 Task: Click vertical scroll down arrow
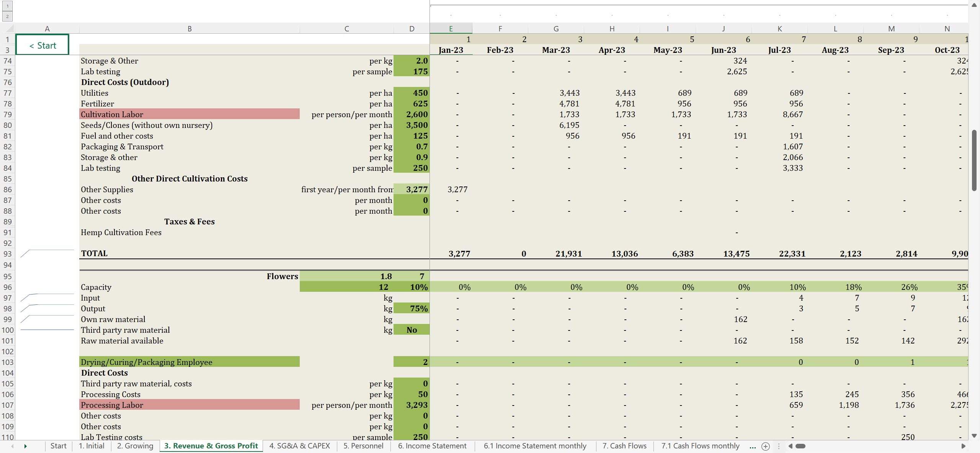974,436
